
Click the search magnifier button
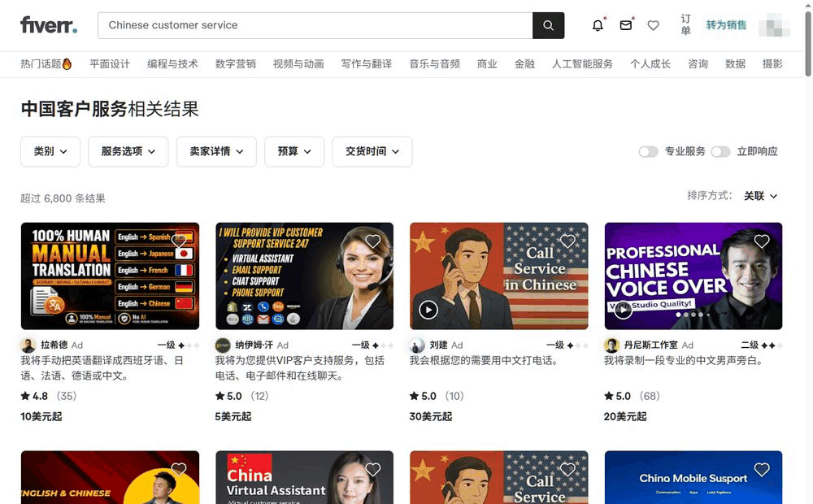point(548,25)
